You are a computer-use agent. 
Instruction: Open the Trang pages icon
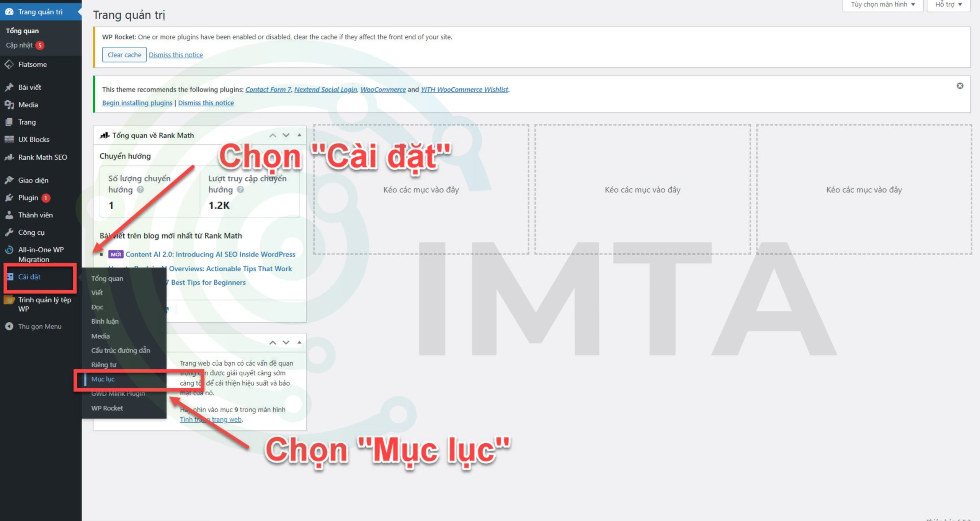(9, 122)
